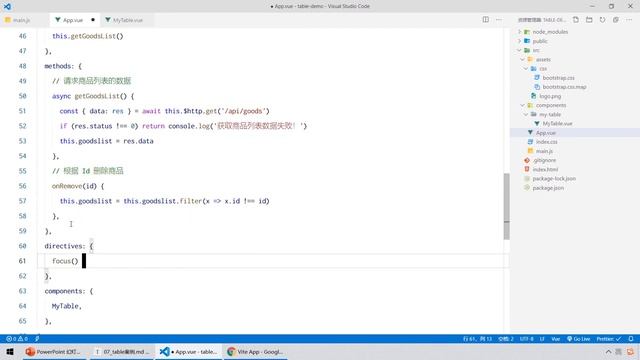Collapse the css folder

(x=526, y=69)
